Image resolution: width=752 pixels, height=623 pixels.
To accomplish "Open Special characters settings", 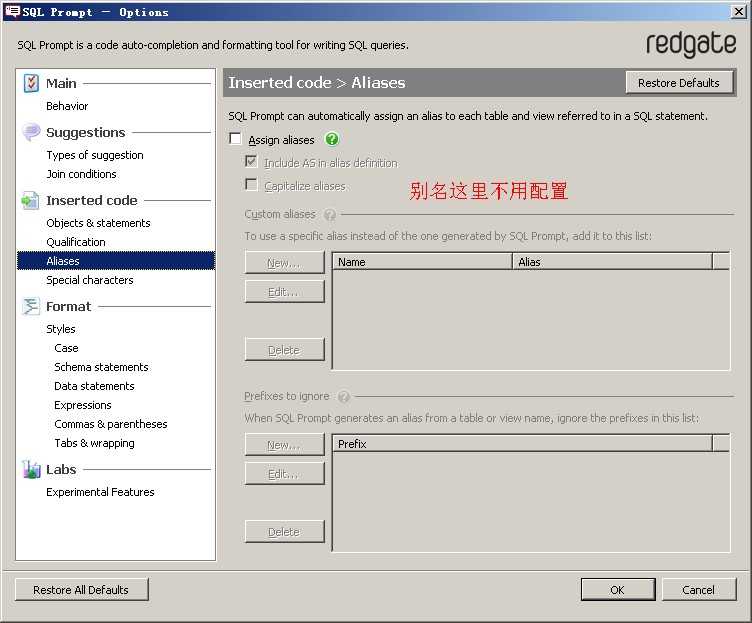I will click(x=90, y=280).
